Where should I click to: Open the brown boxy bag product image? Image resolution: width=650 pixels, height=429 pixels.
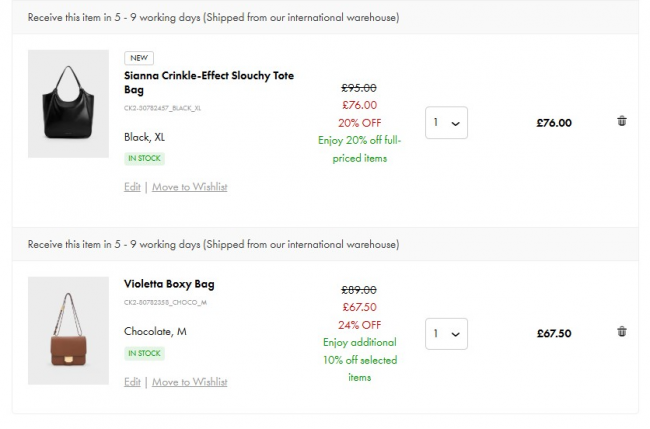[68, 330]
